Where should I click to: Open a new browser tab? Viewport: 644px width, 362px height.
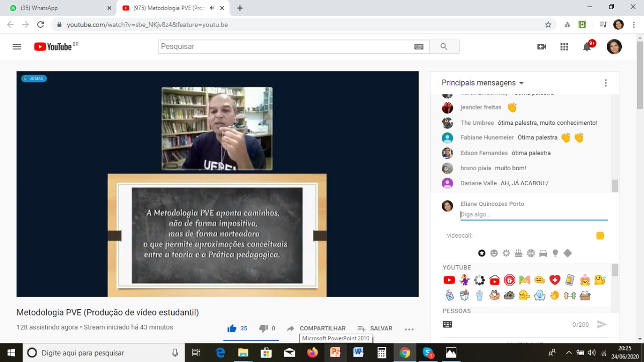[x=240, y=8]
